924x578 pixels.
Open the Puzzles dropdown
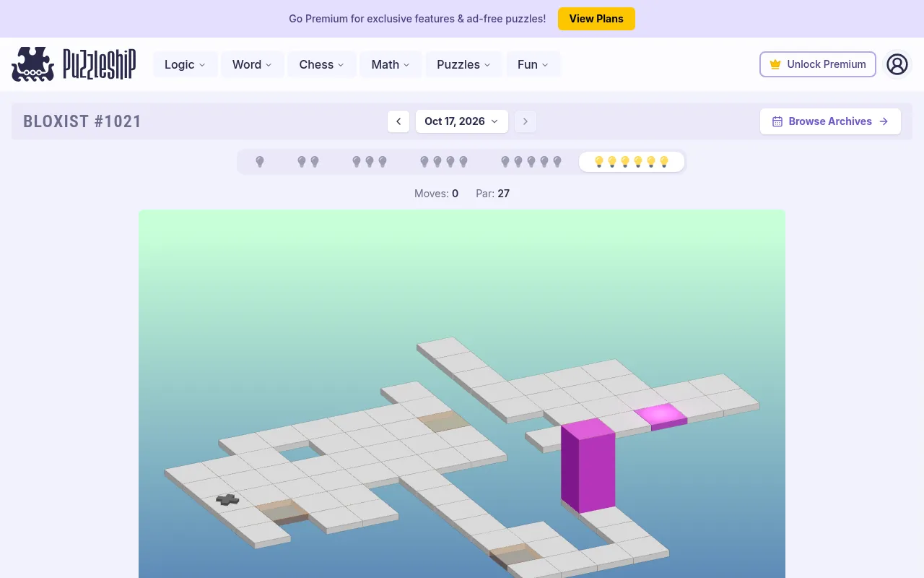464,64
